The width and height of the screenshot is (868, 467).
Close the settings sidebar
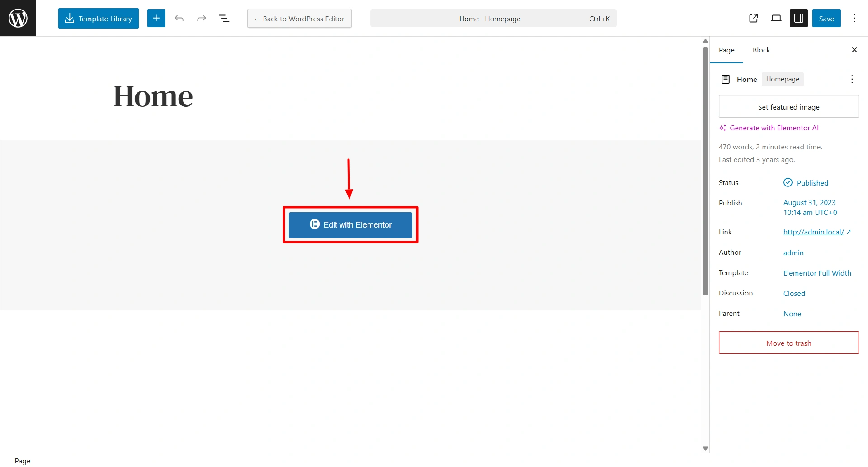point(854,50)
